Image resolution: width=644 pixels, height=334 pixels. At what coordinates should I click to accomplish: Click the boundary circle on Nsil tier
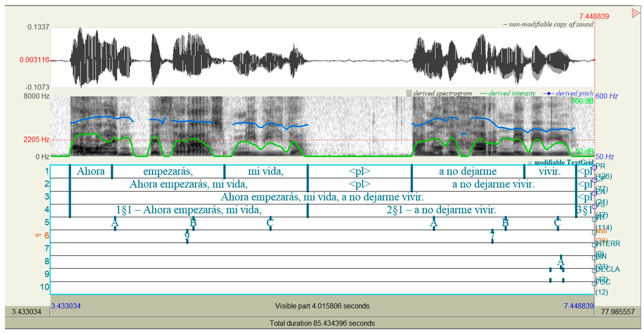coord(594,232)
